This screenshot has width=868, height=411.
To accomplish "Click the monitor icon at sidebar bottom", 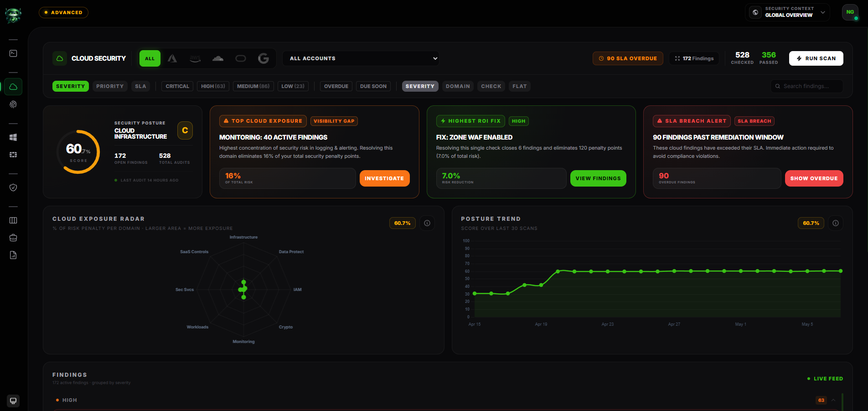I will coord(13,401).
